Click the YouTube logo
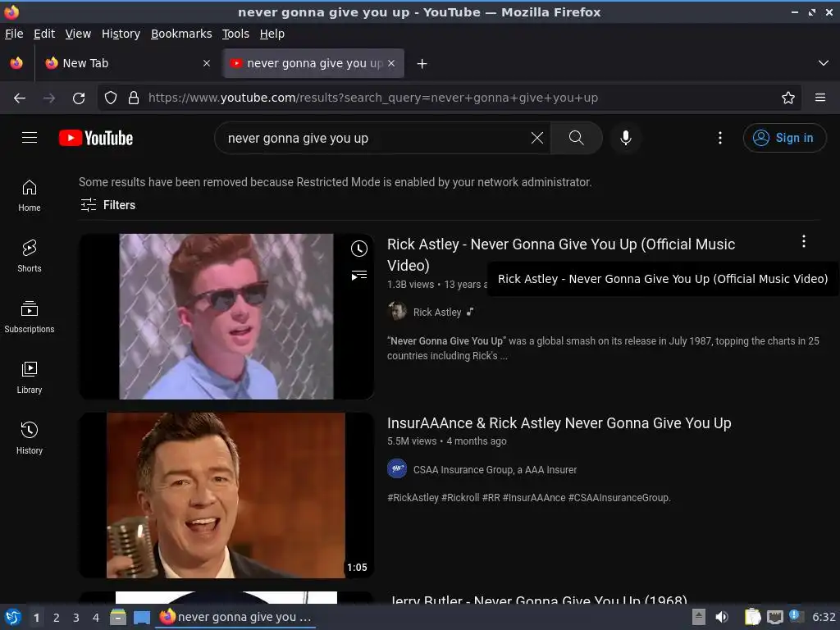Image resolution: width=840 pixels, height=630 pixels. pyautogui.click(x=96, y=138)
